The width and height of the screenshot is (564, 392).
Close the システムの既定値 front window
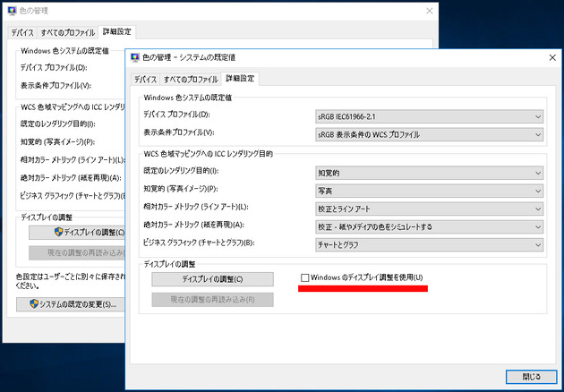(x=552, y=57)
